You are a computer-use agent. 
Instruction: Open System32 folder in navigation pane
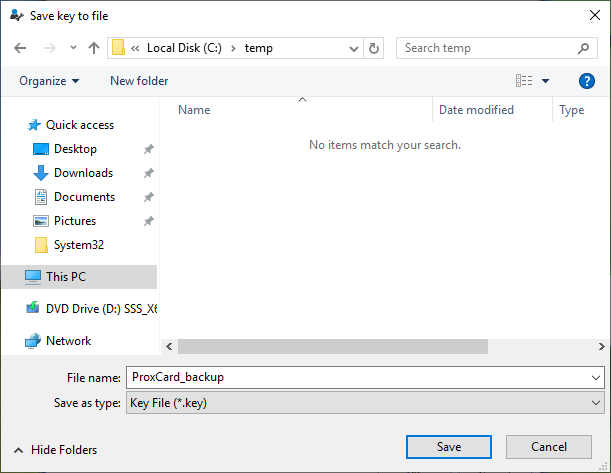coord(79,245)
